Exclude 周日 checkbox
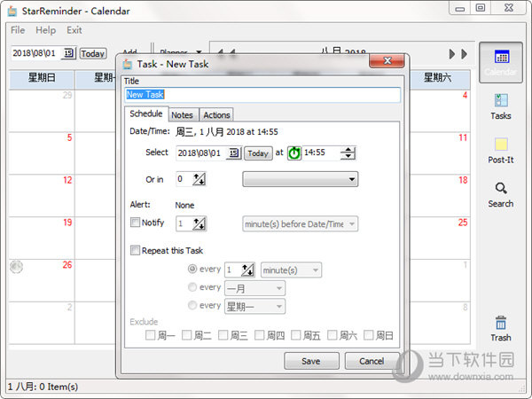Screen dimensions: 532x399 pos(368,335)
